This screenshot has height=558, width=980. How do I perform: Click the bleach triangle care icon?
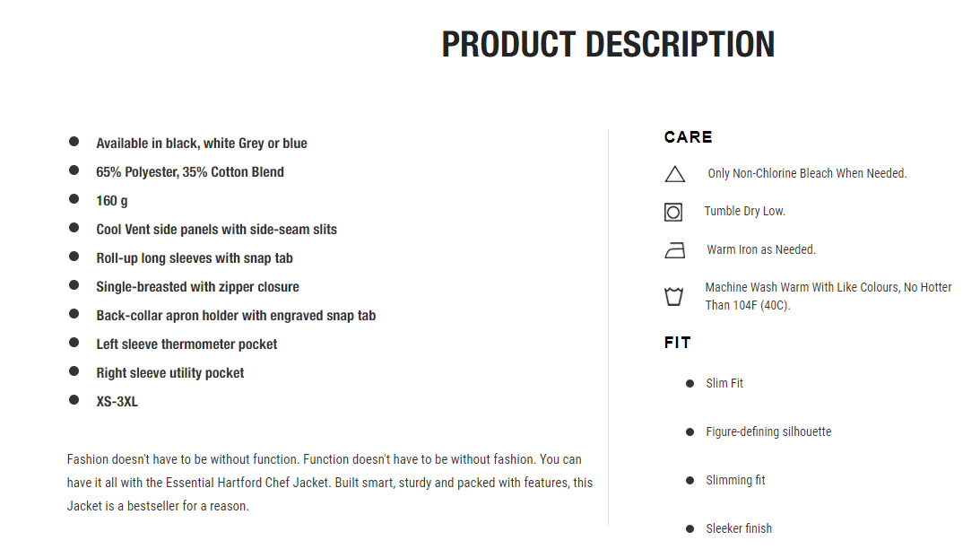click(x=674, y=174)
